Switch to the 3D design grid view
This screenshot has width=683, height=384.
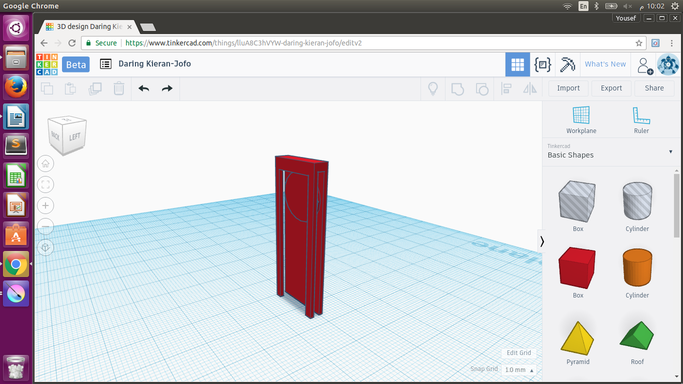[517, 64]
